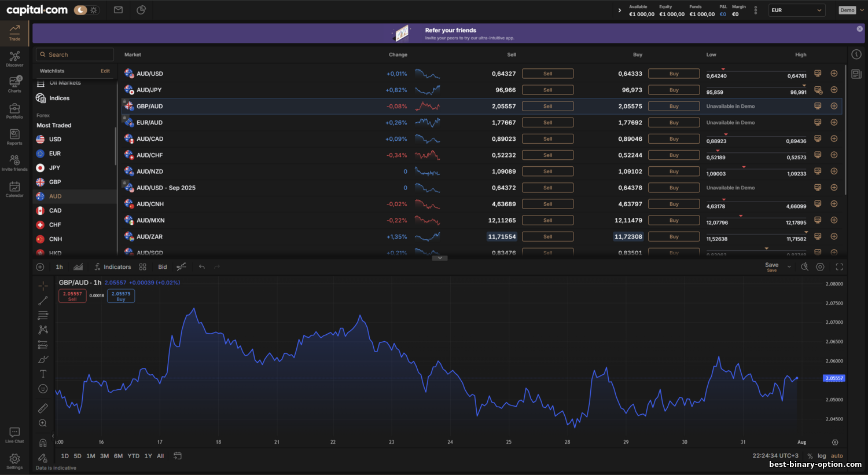Open the EUR currency dropdown
The width and height of the screenshot is (868, 475).
point(796,10)
